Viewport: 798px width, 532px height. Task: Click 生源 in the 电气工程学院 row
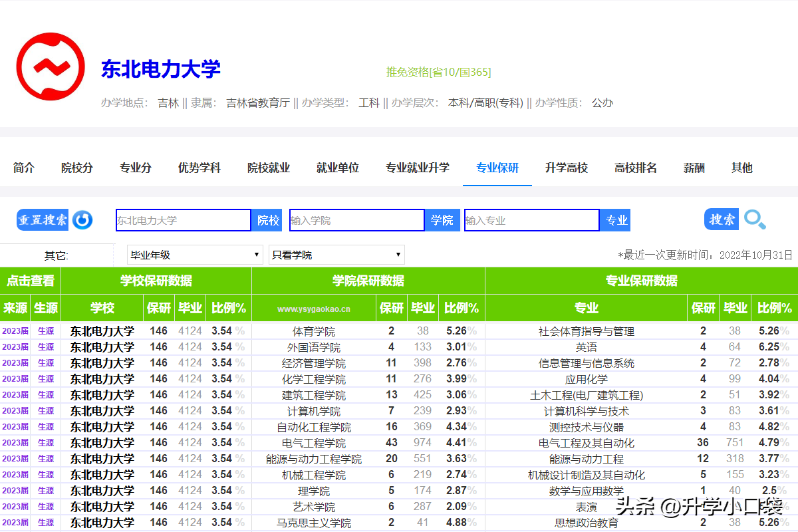click(46, 442)
